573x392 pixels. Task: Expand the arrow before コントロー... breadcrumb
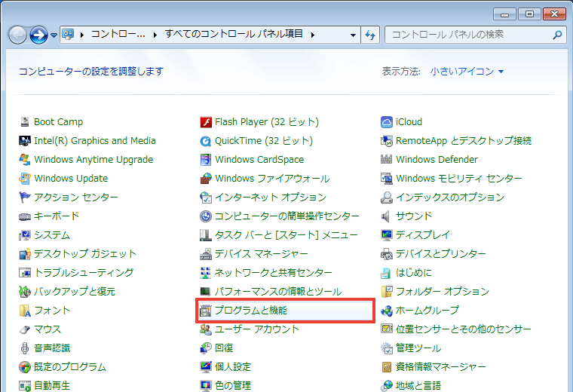[82, 35]
